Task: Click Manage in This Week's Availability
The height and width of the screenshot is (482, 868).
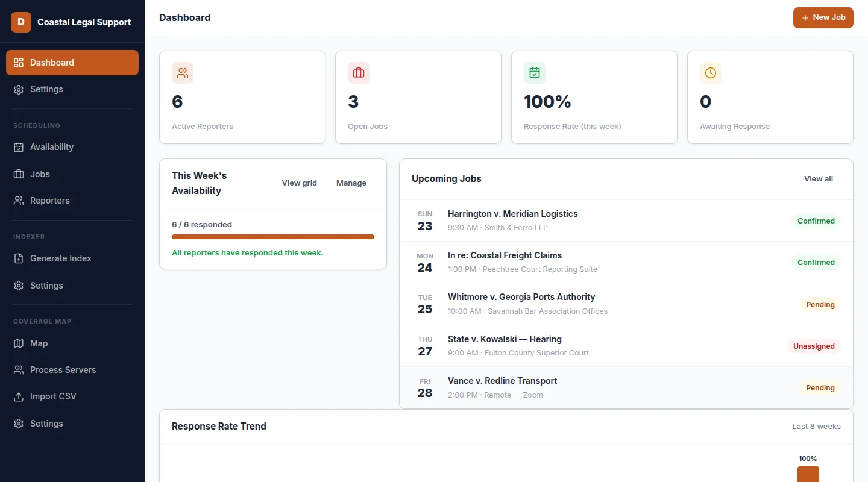Action: [x=351, y=183]
